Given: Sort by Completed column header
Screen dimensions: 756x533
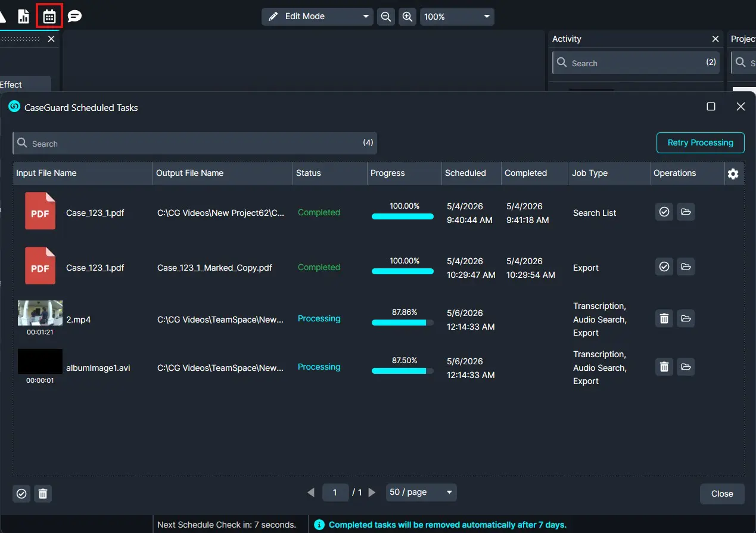Looking at the screenshot, I should 534,173.
